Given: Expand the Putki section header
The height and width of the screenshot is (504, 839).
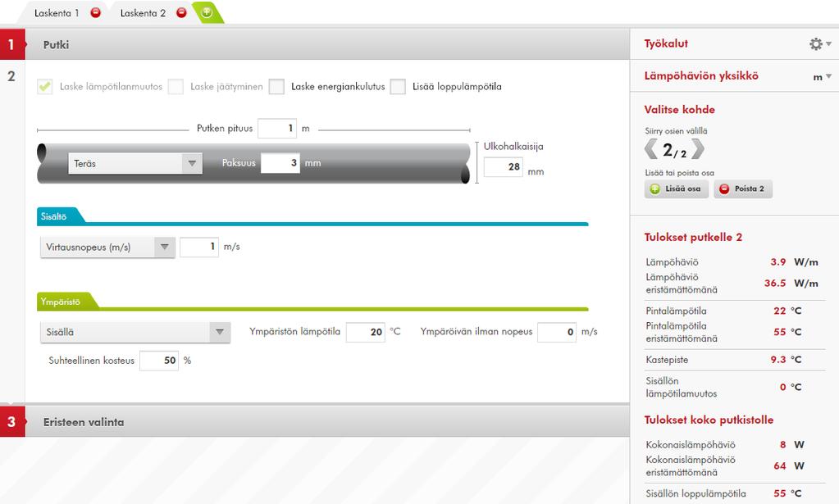Looking at the screenshot, I should (x=327, y=45).
